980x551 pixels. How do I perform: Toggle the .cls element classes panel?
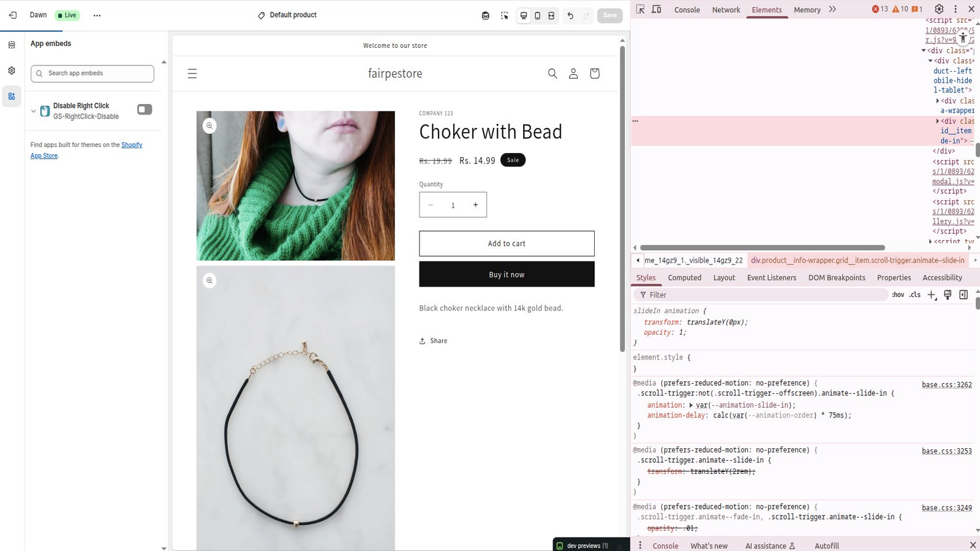pyautogui.click(x=915, y=295)
